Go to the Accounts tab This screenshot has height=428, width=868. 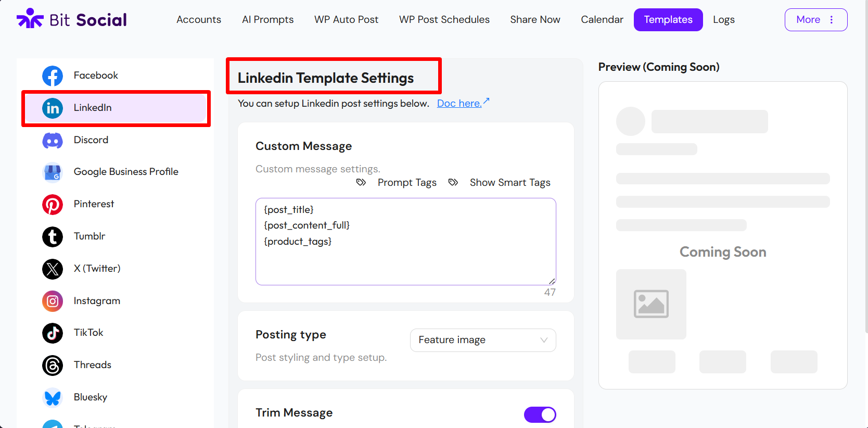tap(199, 20)
